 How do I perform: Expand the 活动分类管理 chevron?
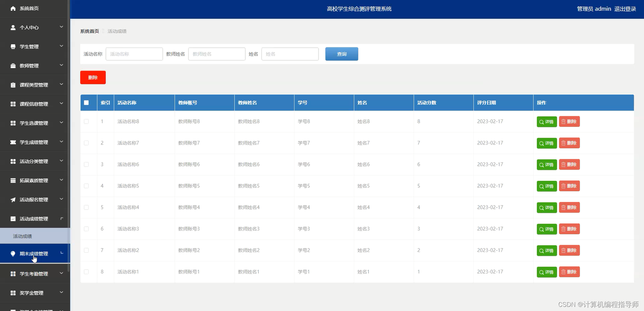61,161
